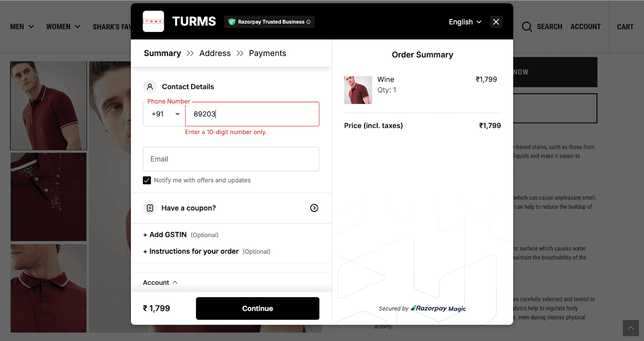Click the Wine polo shirt thumbnail
644x341 pixels.
pos(357,90)
